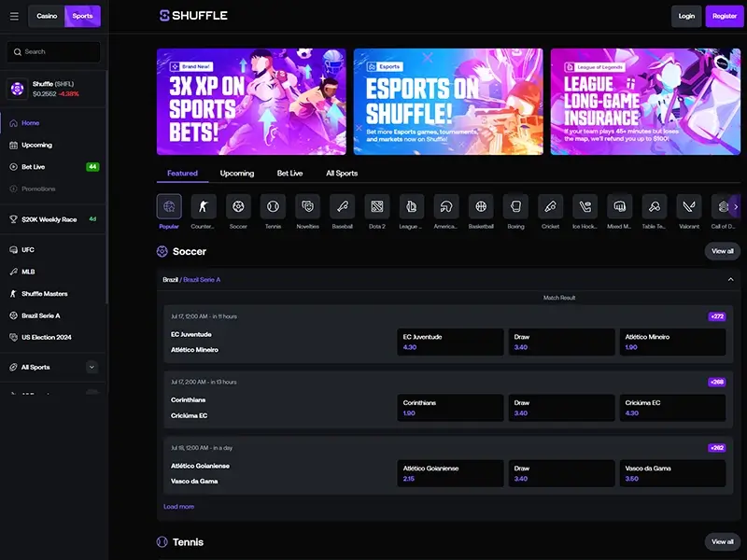Bet on Draw for Goianiense vs Vasco
This screenshot has height=560, width=747.
561,473
